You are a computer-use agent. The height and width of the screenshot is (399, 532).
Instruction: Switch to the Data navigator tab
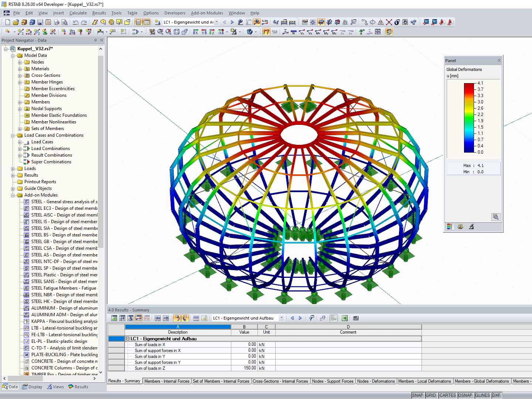[10, 387]
